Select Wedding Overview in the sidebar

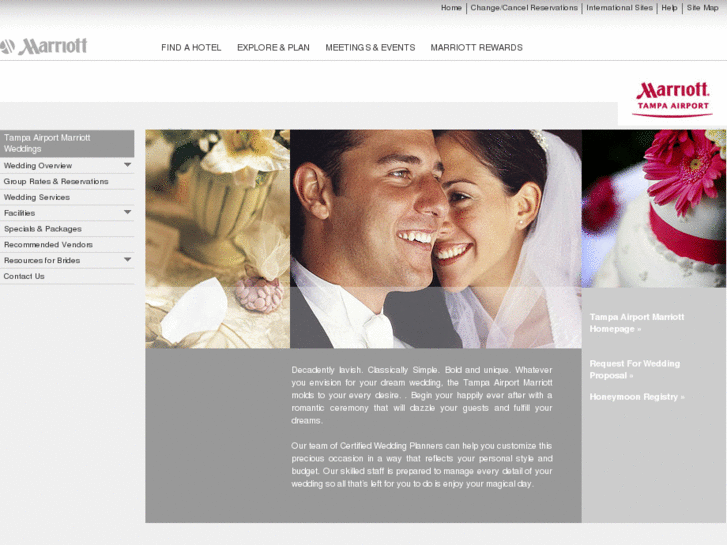[x=38, y=166]
